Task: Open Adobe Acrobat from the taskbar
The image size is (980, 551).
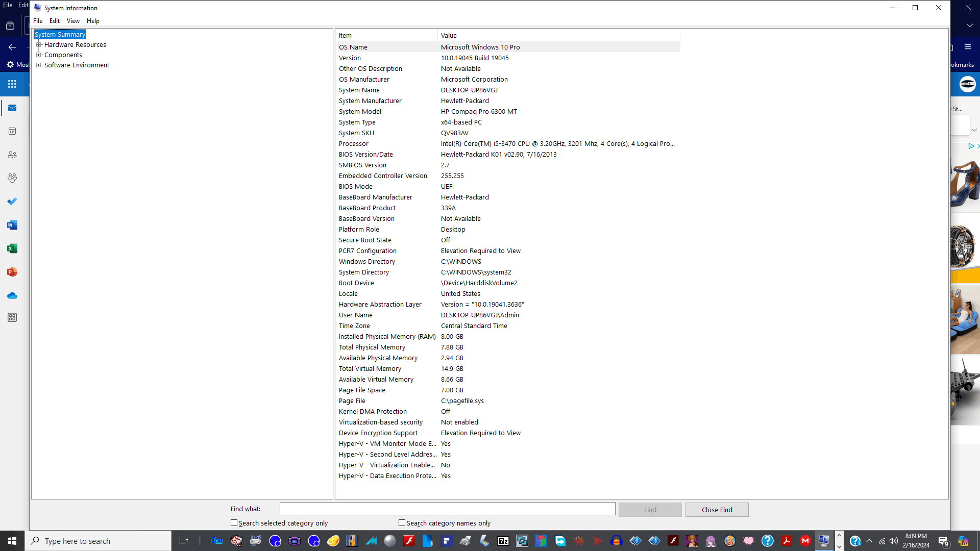Action: pyautogui.click(x=786, y=541)
